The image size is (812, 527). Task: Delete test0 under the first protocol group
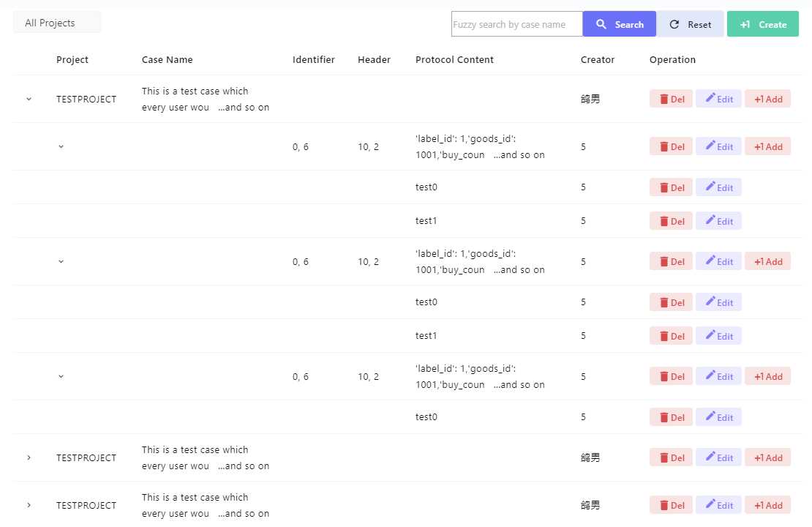(671, 187)
